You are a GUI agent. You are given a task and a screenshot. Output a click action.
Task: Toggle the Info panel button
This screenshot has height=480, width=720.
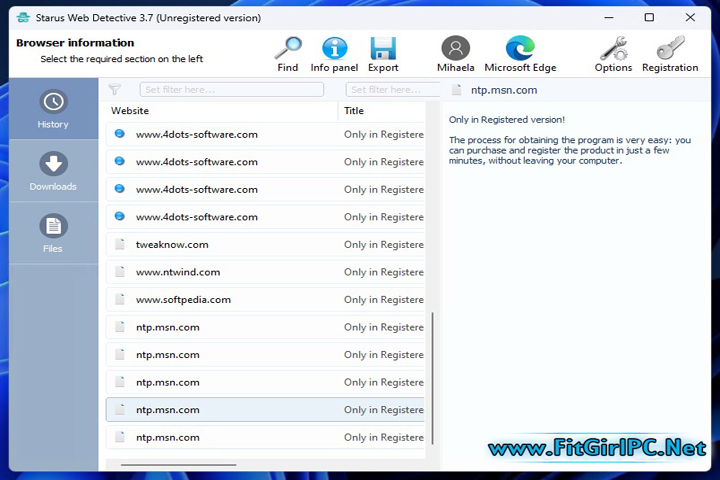point(334,54)
